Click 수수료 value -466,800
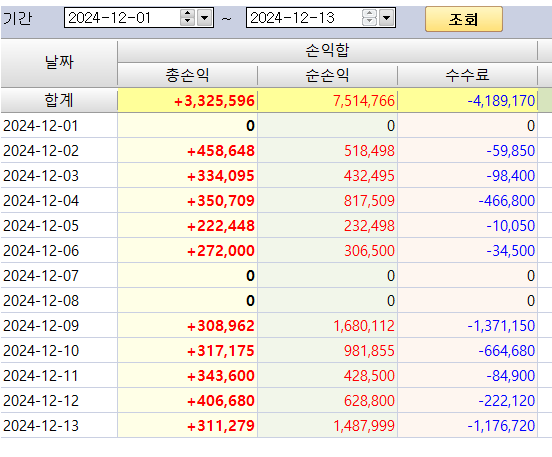This screenshot has height=457, width=552. tap(507, 201)
